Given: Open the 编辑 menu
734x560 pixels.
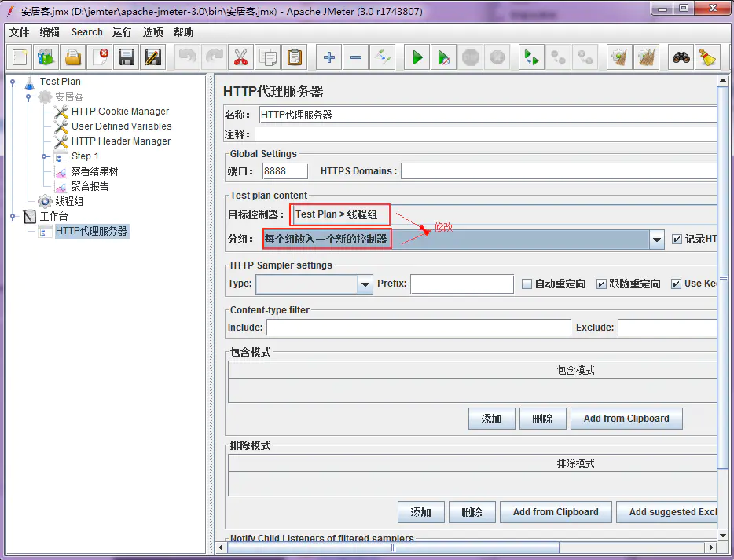Looking at the screenshot, I should 50,32.
